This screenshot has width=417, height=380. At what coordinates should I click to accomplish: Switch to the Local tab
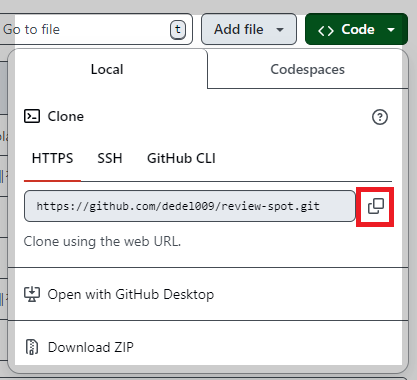tap(107, 69)
